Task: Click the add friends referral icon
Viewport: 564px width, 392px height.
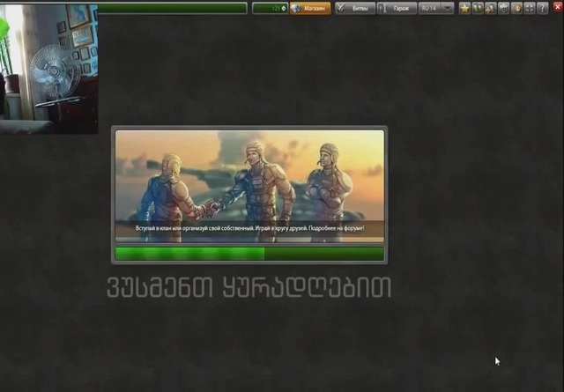Action: 491,8
